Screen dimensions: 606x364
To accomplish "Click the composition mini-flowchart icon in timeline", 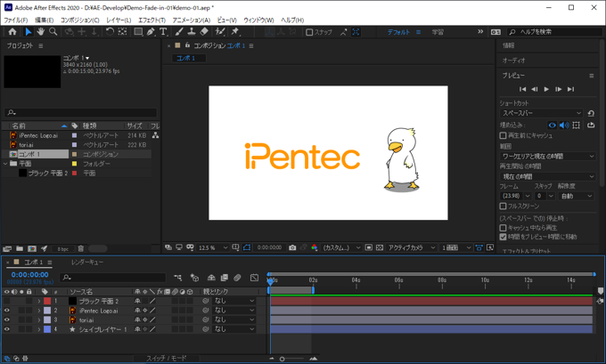I will point(177,278).
